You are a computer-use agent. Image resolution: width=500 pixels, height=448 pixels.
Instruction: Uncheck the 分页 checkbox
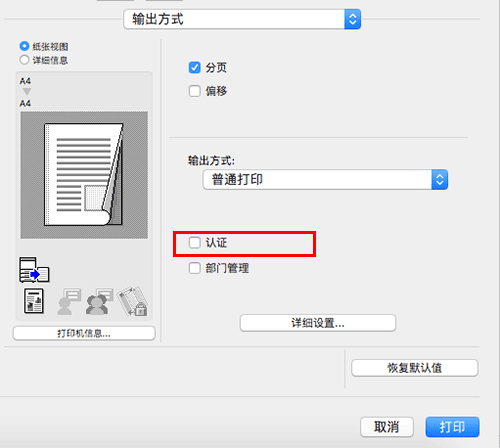click(x=195, y=67)
